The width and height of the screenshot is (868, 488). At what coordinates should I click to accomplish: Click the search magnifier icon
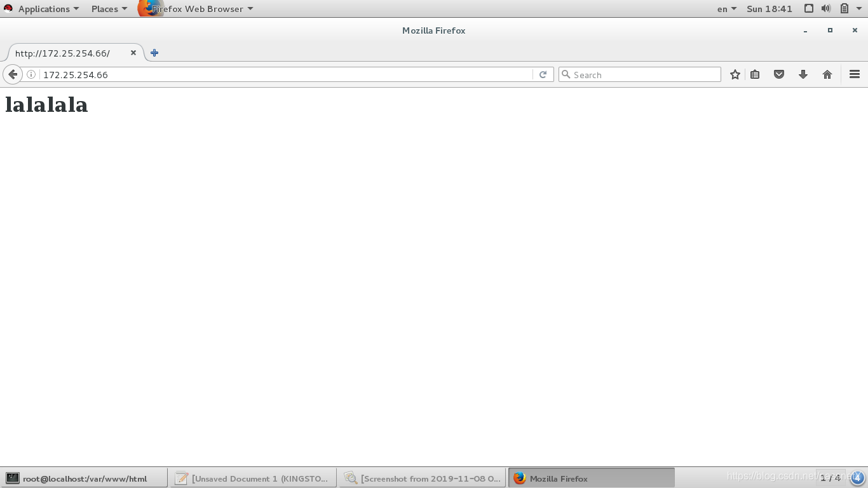566,74
